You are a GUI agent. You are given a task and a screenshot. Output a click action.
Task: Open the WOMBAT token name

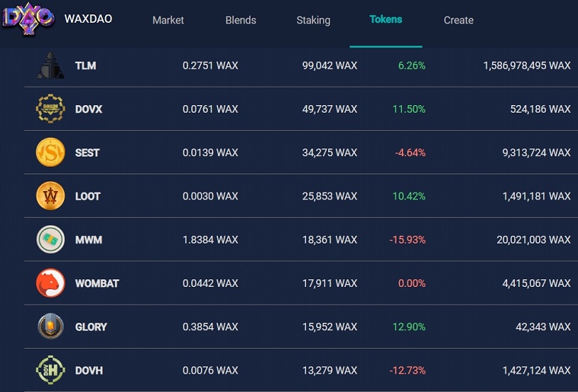pyautogui.click(x=97, y=283)
